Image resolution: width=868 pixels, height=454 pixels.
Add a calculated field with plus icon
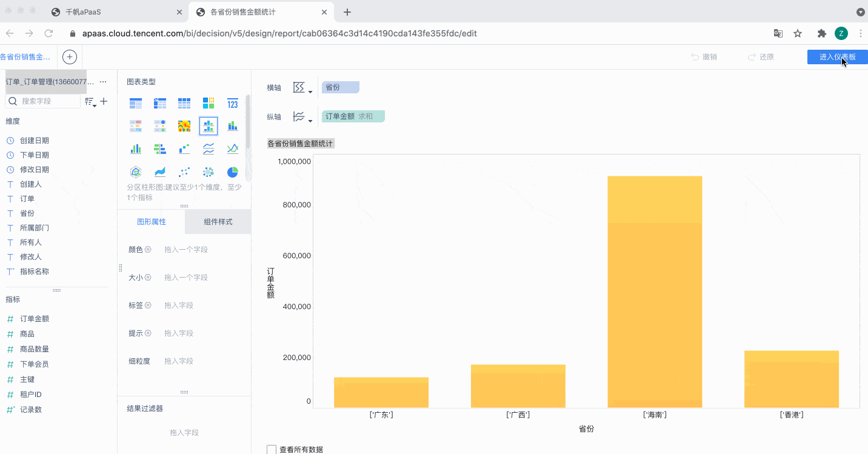pos(104,101)
